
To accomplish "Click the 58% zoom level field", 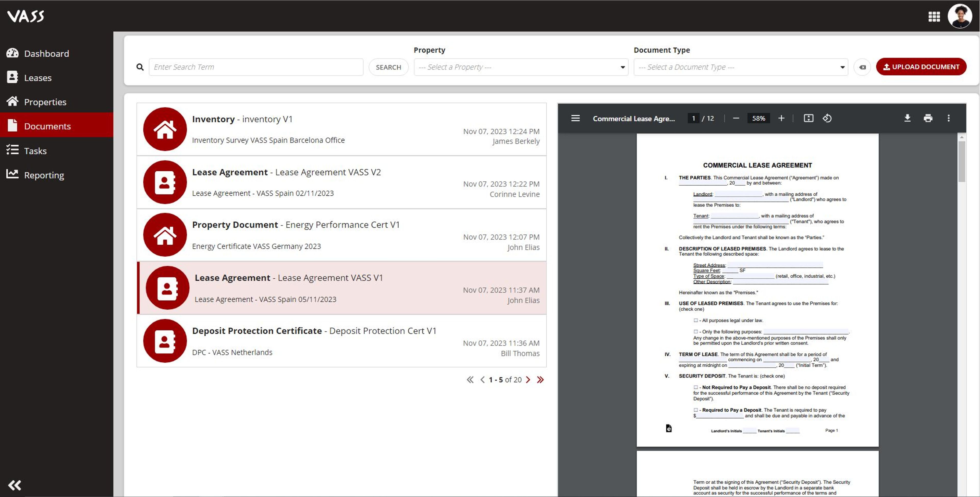I will 758,118.
